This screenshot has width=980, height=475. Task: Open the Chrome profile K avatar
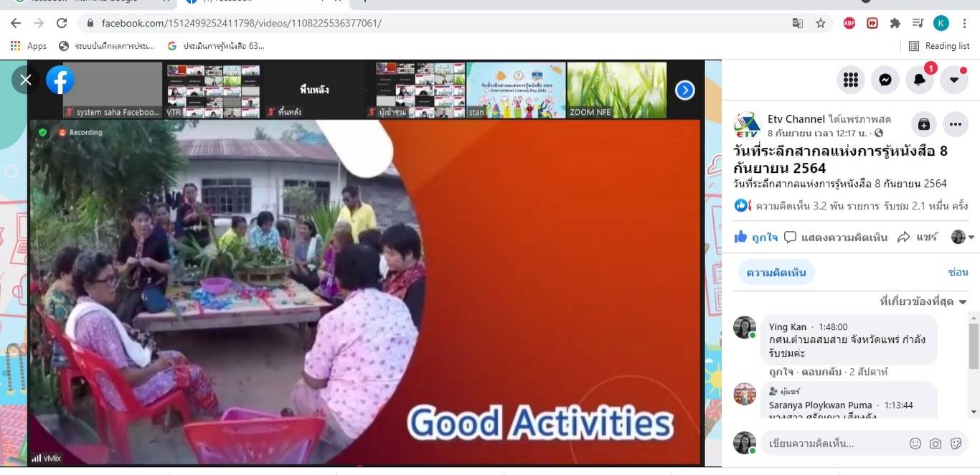[941, 23]
